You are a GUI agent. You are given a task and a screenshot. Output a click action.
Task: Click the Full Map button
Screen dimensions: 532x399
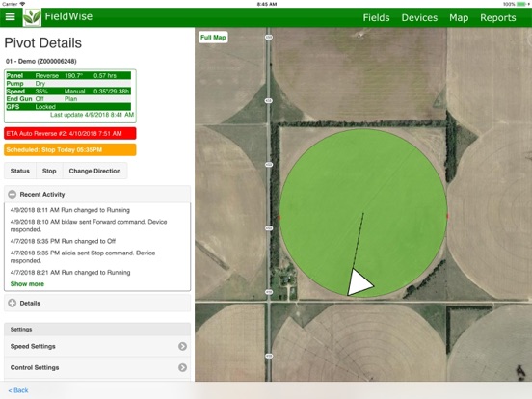[x=213, y=38]
